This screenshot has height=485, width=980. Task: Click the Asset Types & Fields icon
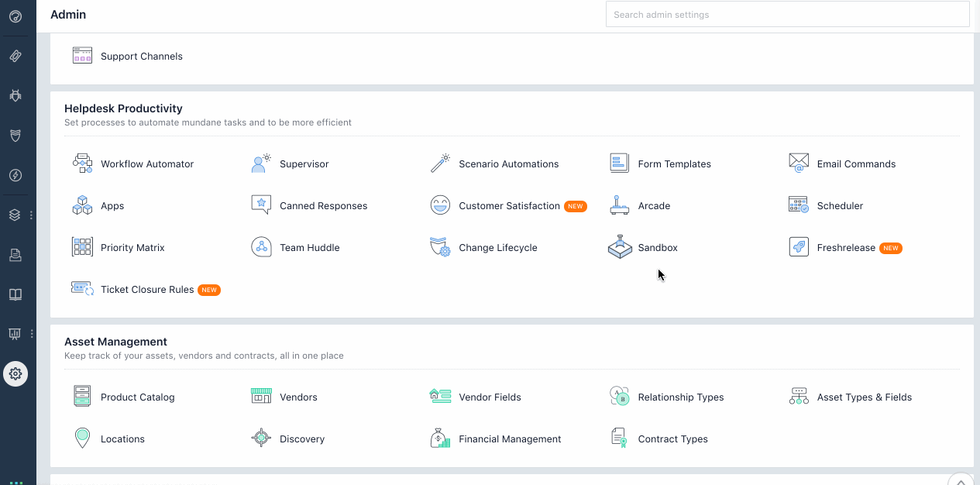[x=799, y=397]
